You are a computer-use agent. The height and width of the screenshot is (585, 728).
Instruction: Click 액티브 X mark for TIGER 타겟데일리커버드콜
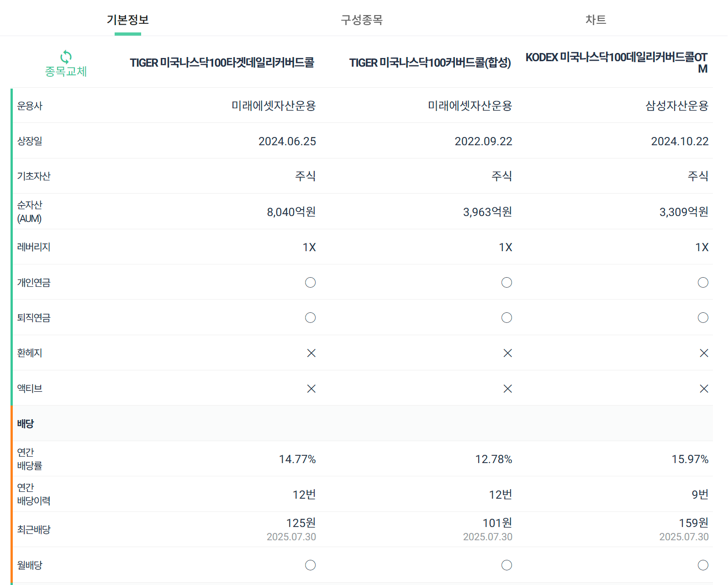click(x=311, y=389)
